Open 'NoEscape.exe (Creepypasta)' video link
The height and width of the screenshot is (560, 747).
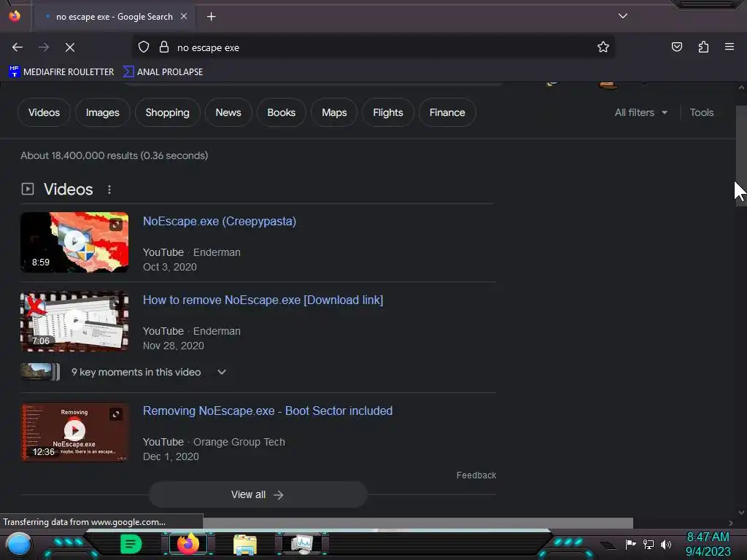click(x=220, y=222)
